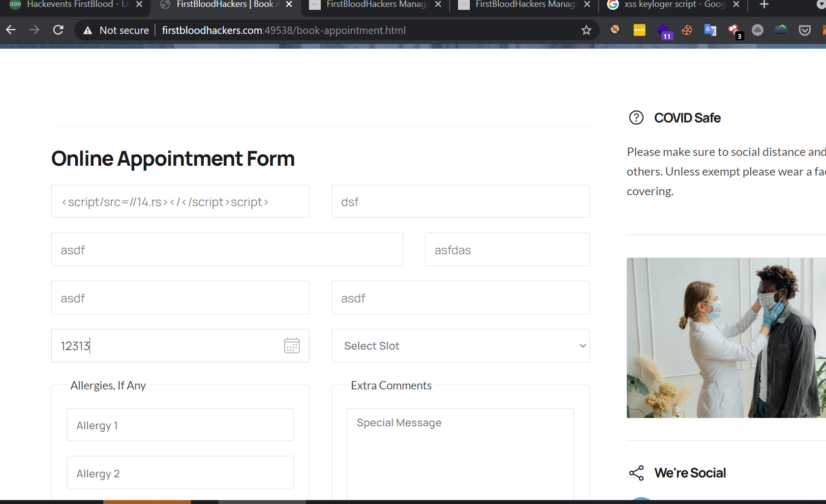Open the Google Translate extension icon
Image resolution: width=826 pixels, height=504 pixels.
710,30
